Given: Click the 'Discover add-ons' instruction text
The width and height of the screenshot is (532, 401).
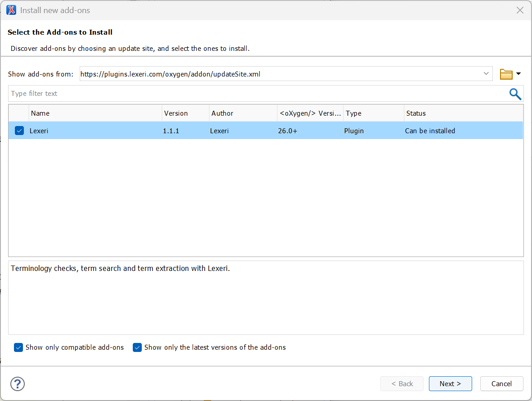Looking at the screenshot, I should pyautogui.click(x=130, y=49).
